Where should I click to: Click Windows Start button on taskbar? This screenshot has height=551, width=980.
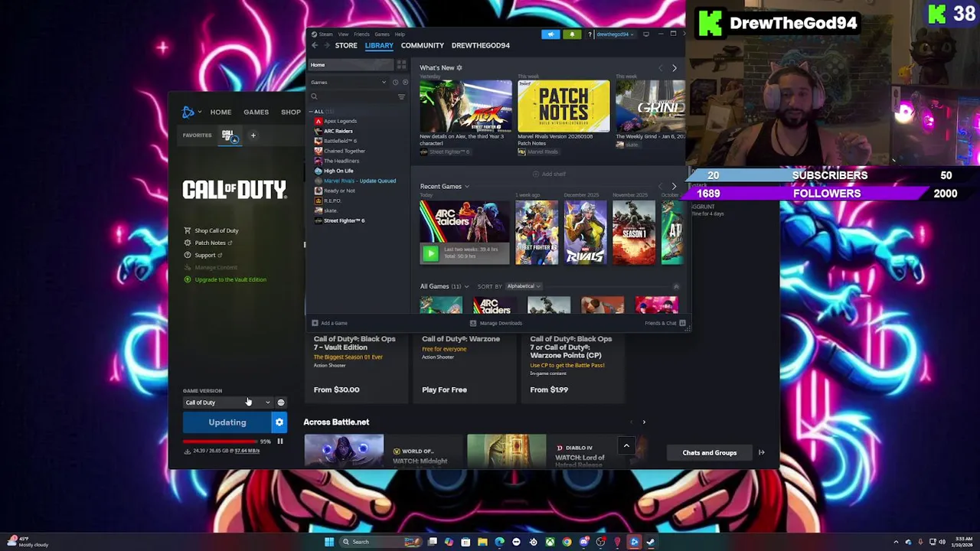(329, 542)
